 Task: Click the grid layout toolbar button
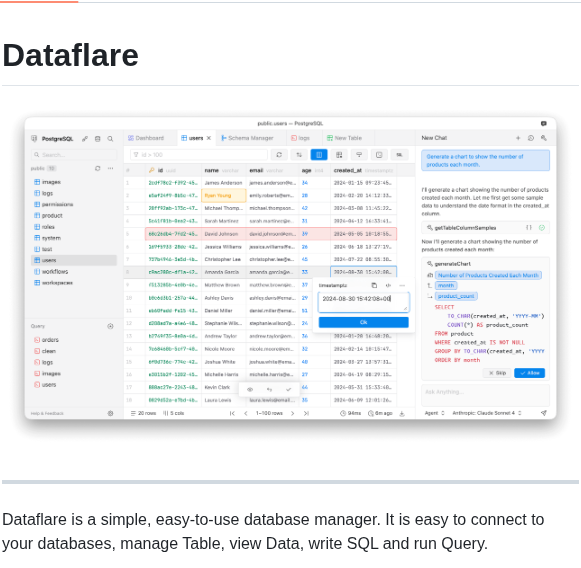coord(339,155)
